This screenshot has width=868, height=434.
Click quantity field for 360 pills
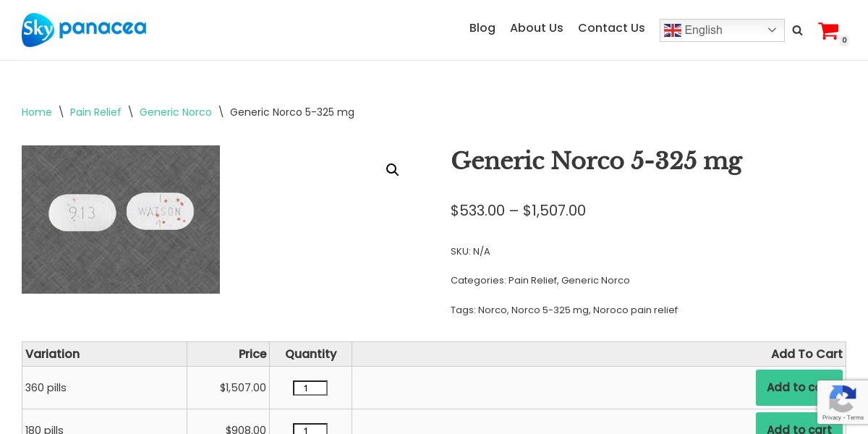click(x=310, y=388)
